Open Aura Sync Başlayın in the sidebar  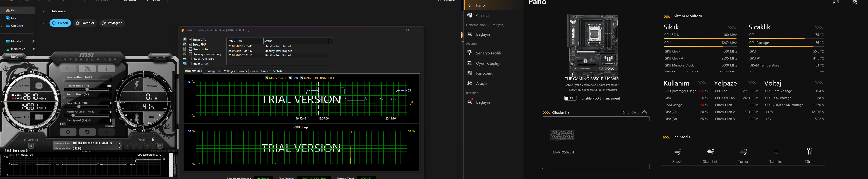(x=494, y=34)
